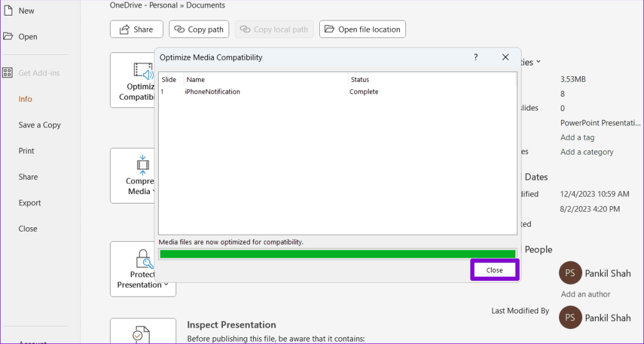Click the Share arrow icon in toolbar
Image resolution: width=644 pixels, height=344 pixels.
(124, 29)
